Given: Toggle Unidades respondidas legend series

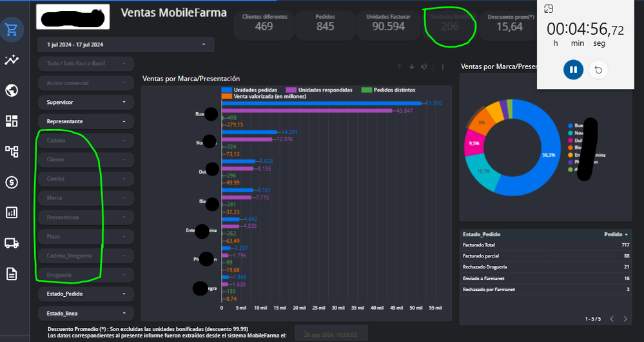Looking at the screenshot, I should [319, 90].
